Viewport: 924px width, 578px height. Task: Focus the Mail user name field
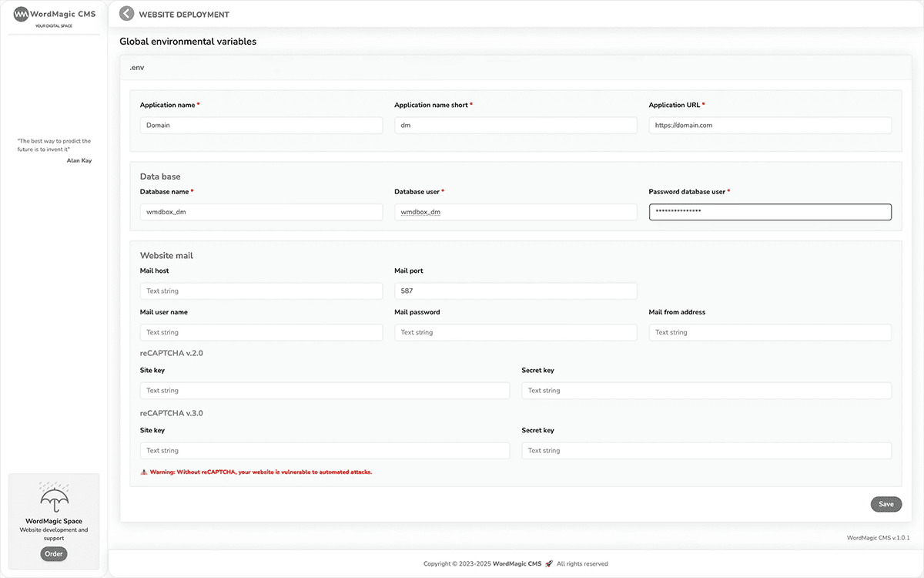(x=261, y=332)
